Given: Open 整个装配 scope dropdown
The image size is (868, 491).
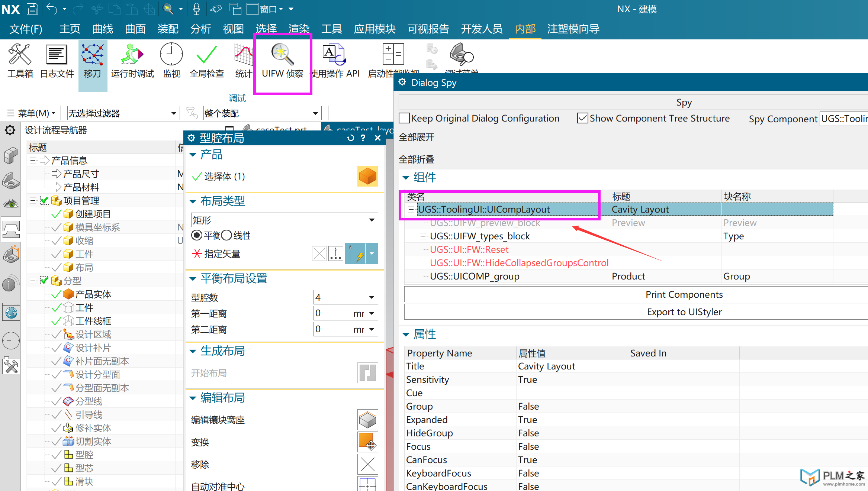Looking at the screenshot, I should pos(262,113).
